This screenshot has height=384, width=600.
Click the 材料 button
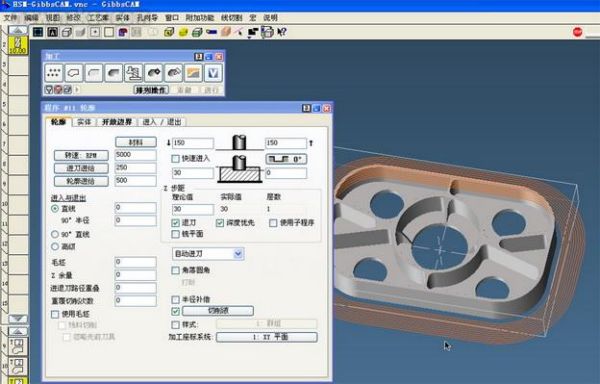coord(136,142)
